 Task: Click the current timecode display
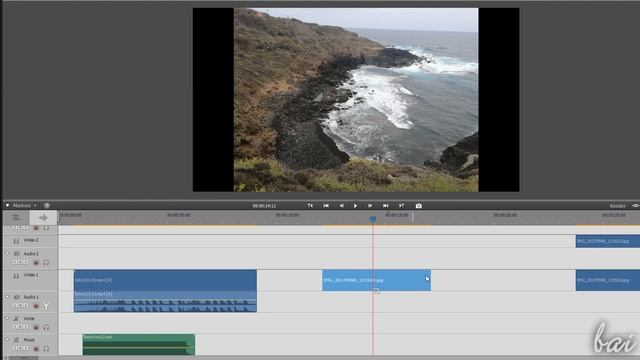point(264,206)
